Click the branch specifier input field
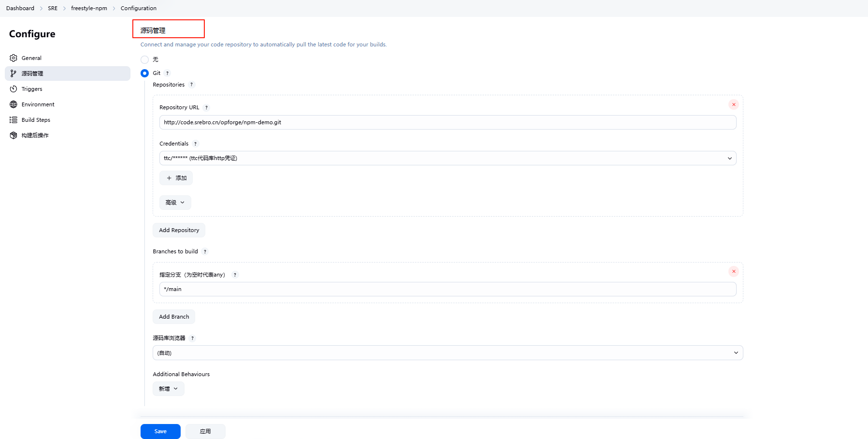The height and width of the screenshot is (439, 868). 447,289
